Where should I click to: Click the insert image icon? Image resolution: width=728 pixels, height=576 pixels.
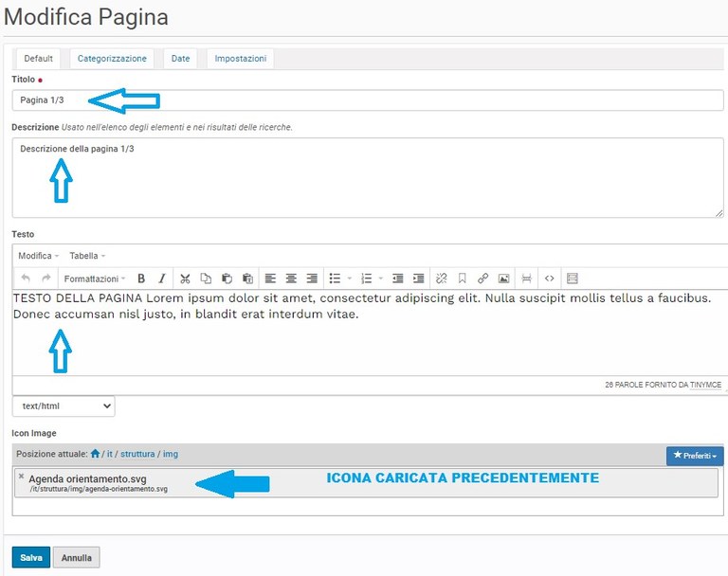503,279
